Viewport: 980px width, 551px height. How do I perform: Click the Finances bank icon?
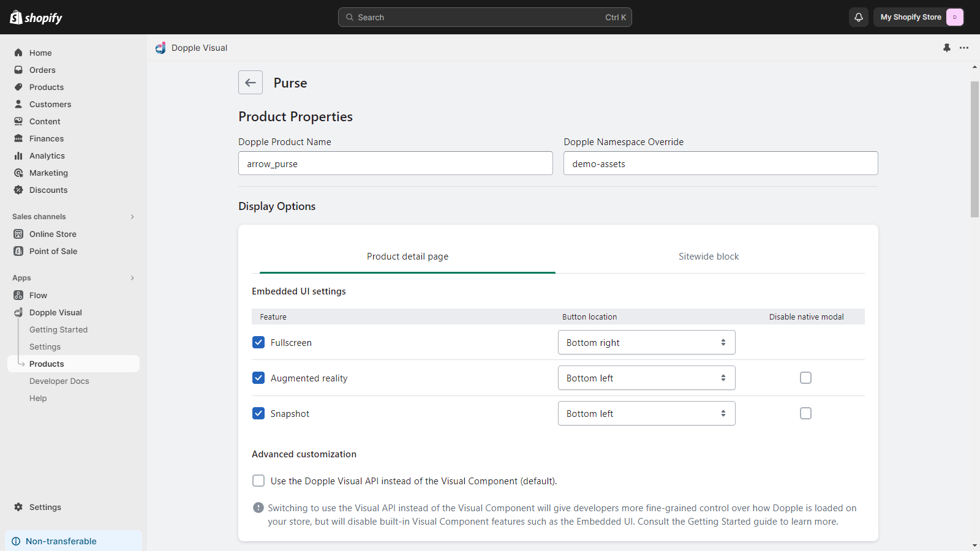click(x=18, y=138)
